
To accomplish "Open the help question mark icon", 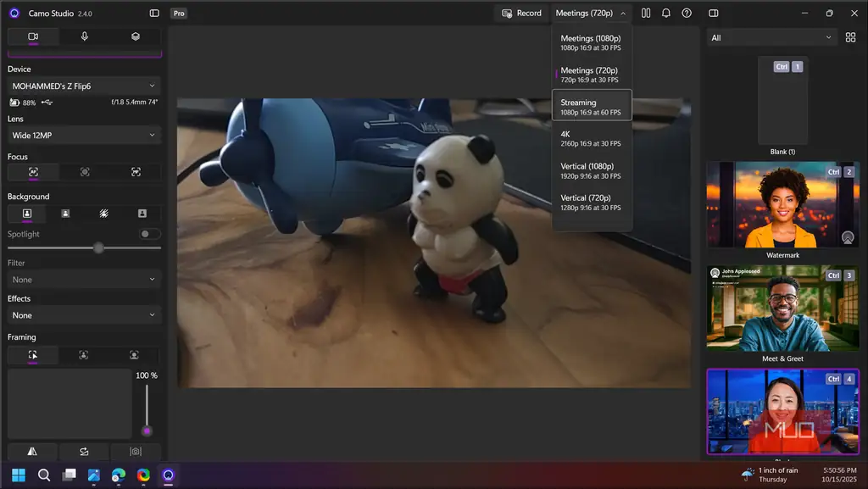I will pyautogui.click(x=687, y=14).
